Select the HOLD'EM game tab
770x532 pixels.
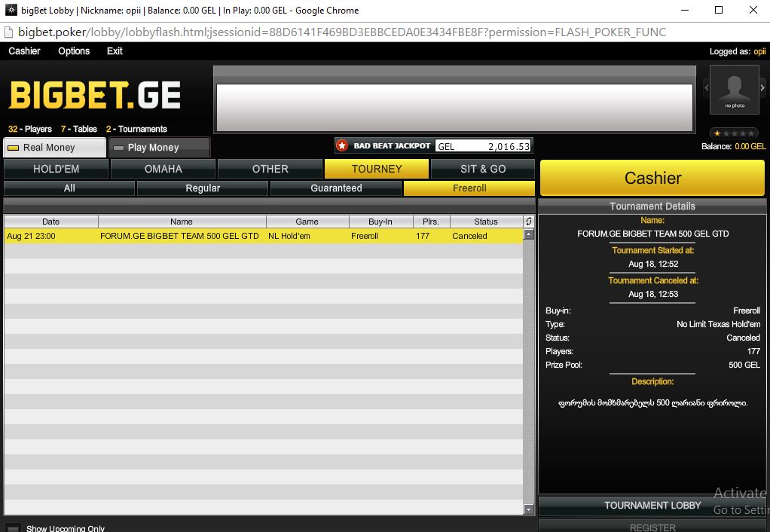(56, 169)
